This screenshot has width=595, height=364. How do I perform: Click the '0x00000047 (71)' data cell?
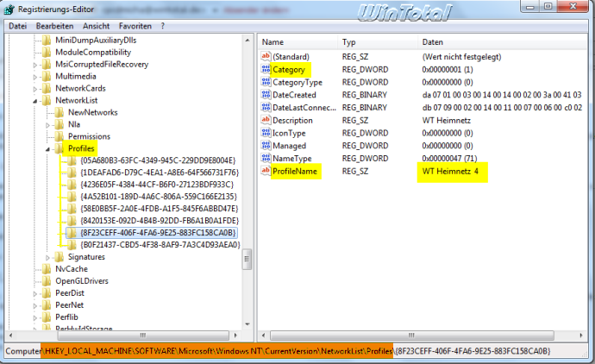[449, 158]
